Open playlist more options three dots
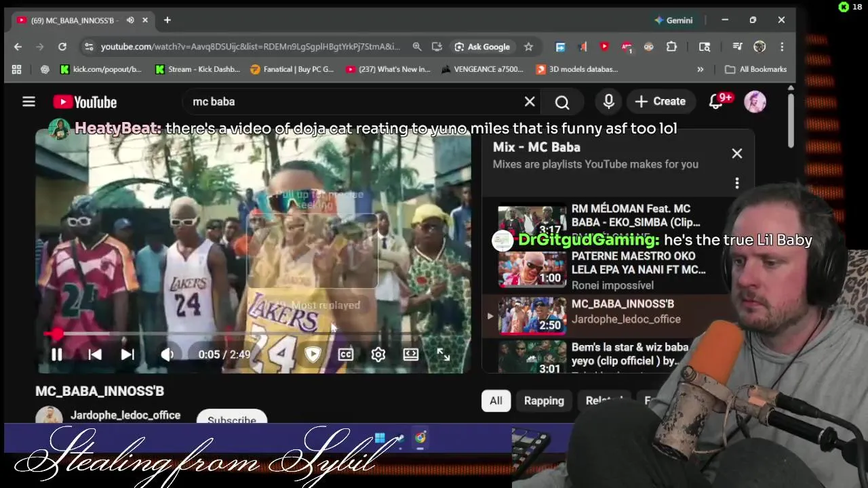Image resolution: width=868 pixels, height=488 pixels. [x=737, y=183]
